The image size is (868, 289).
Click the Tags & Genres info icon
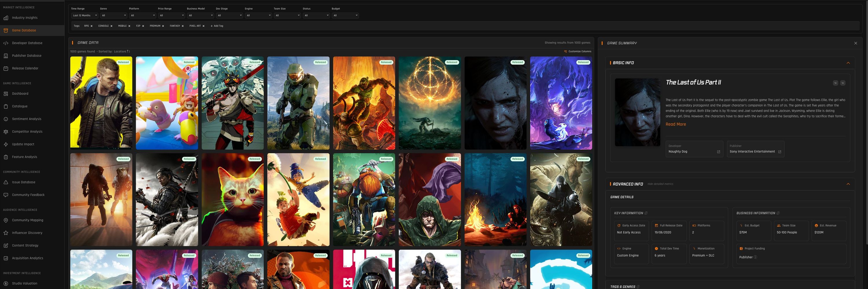point(638,287)
